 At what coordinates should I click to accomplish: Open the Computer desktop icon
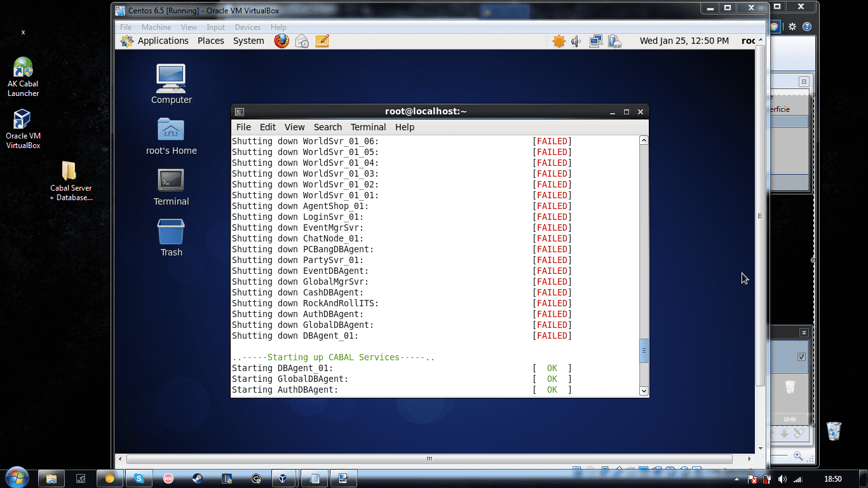(x=171, y=84)
